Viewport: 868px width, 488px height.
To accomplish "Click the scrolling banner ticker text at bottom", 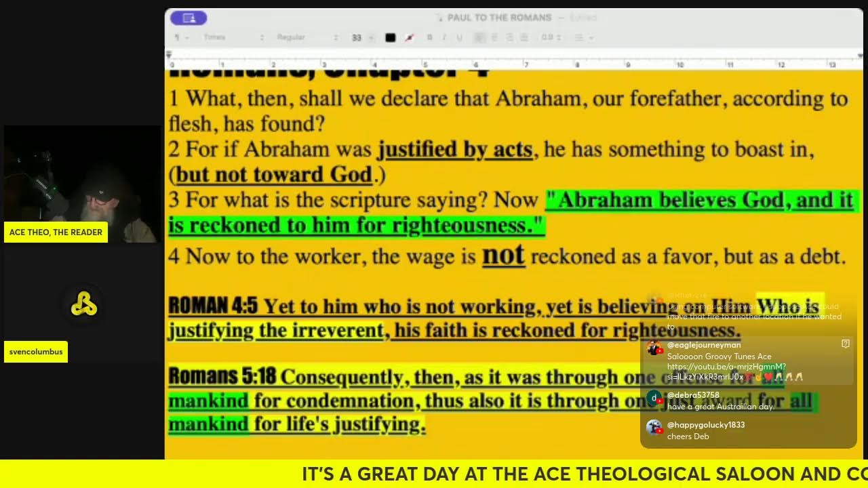I will coord(585,474).
